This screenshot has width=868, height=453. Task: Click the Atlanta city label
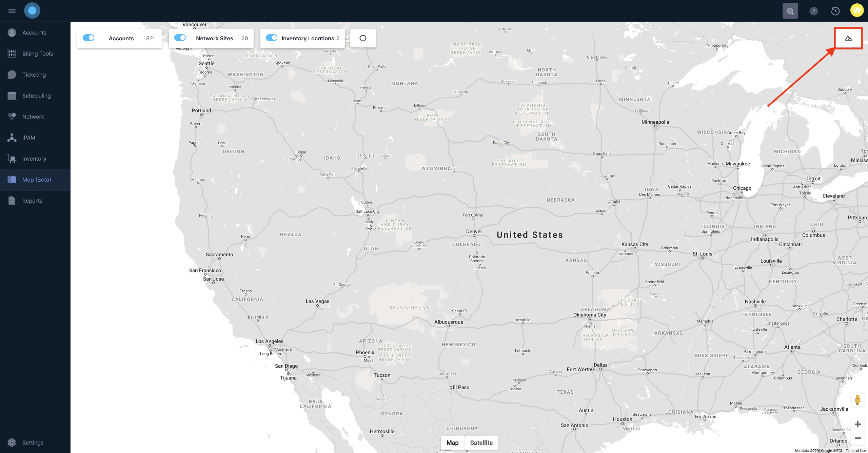tap(792, 347)
